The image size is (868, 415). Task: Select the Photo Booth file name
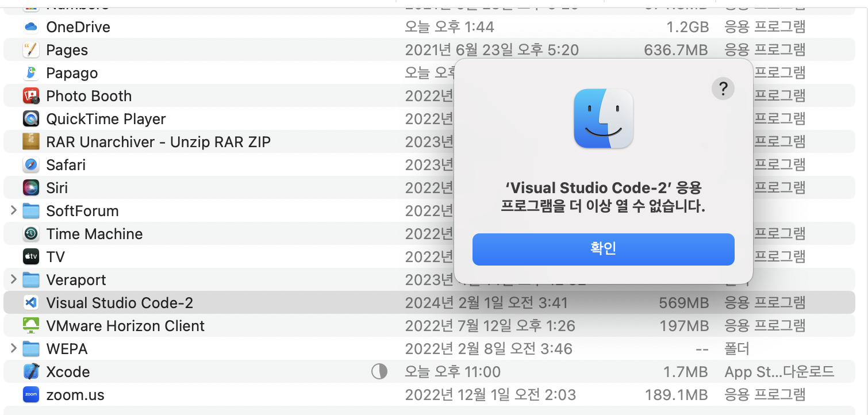(x=89, y=96)
